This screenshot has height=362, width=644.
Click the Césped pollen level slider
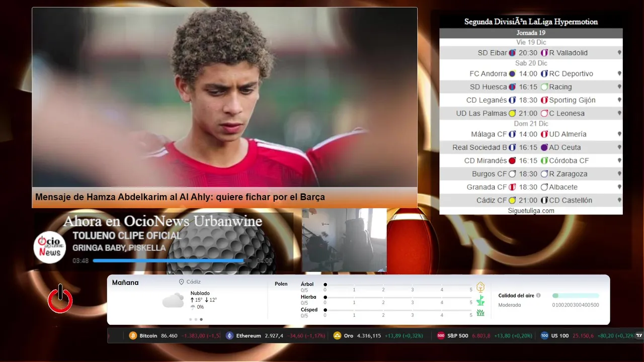click(398, 310)
